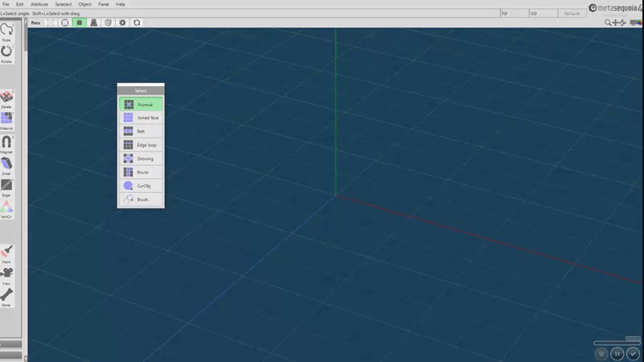Image resolution: width=644 pixels, height=362 pixels.
Task: Click the cube display icon in view toolbar
Action: click(108, 23)
